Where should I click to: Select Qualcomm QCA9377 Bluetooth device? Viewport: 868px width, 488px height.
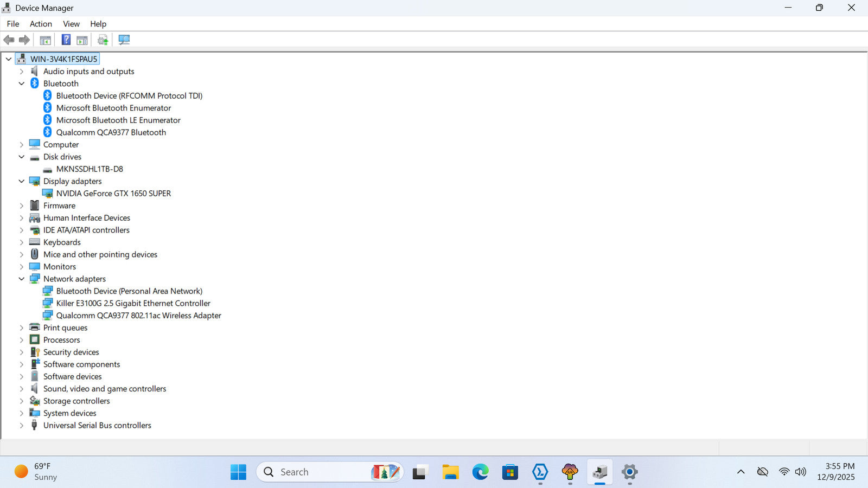tap(111, 132)
